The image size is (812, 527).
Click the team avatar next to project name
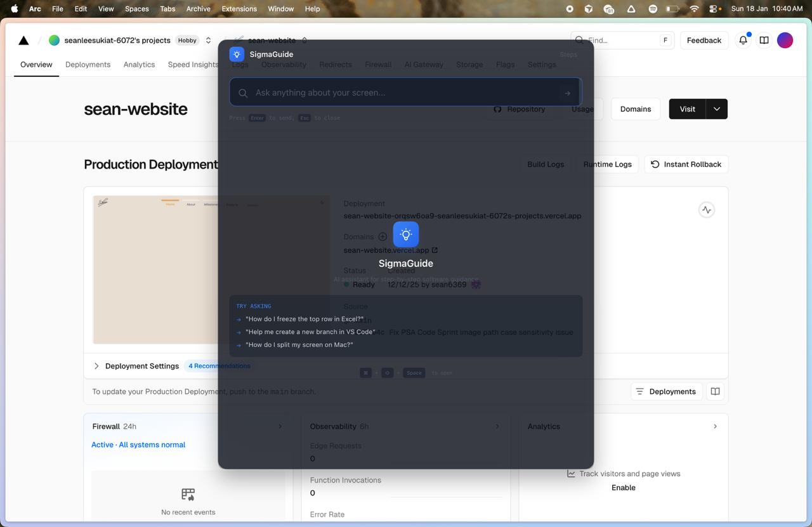55,40
